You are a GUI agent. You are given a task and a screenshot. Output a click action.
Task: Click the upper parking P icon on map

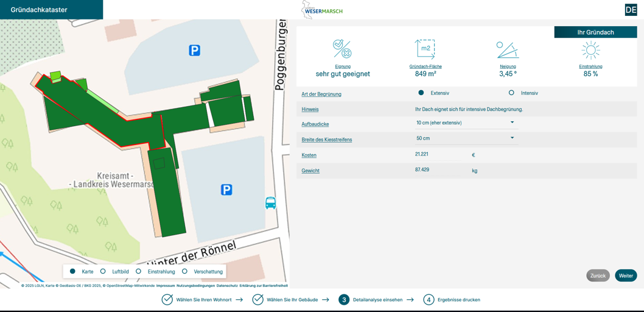coord(194,51)
